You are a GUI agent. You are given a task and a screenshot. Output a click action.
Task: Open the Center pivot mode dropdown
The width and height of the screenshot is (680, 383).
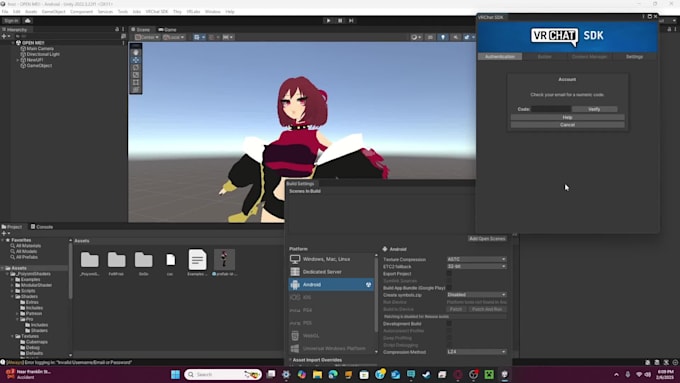(147, 37)
